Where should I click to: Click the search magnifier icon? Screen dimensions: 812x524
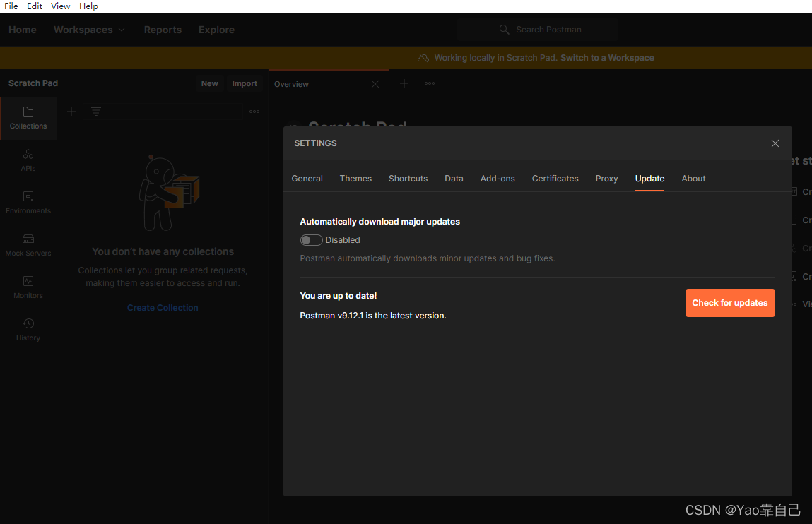coord(504,30)
